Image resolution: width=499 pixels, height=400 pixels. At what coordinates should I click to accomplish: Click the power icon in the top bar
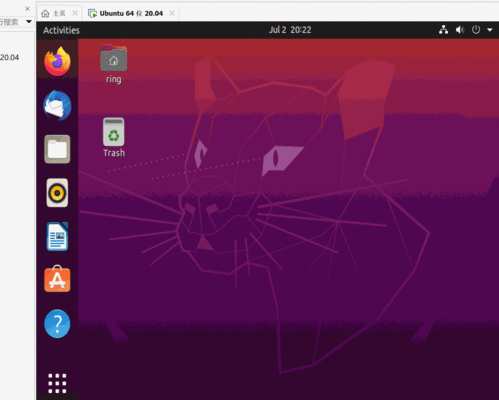point(476,30)
